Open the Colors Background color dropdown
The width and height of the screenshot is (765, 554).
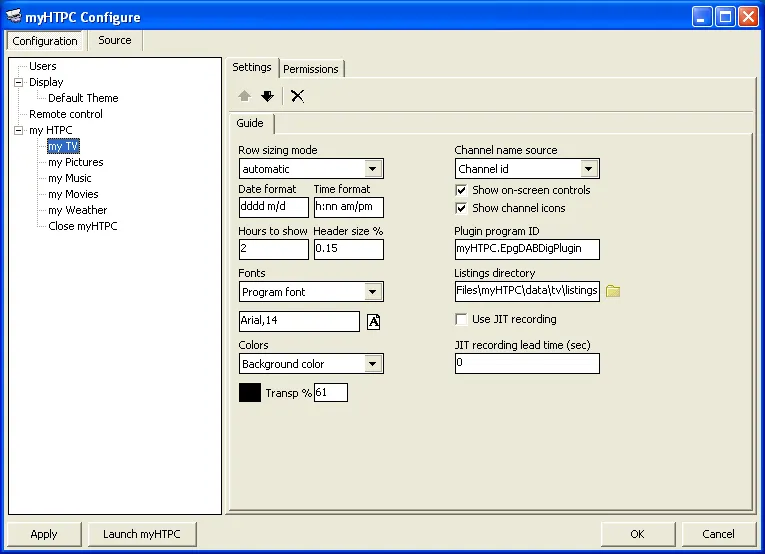373,364
